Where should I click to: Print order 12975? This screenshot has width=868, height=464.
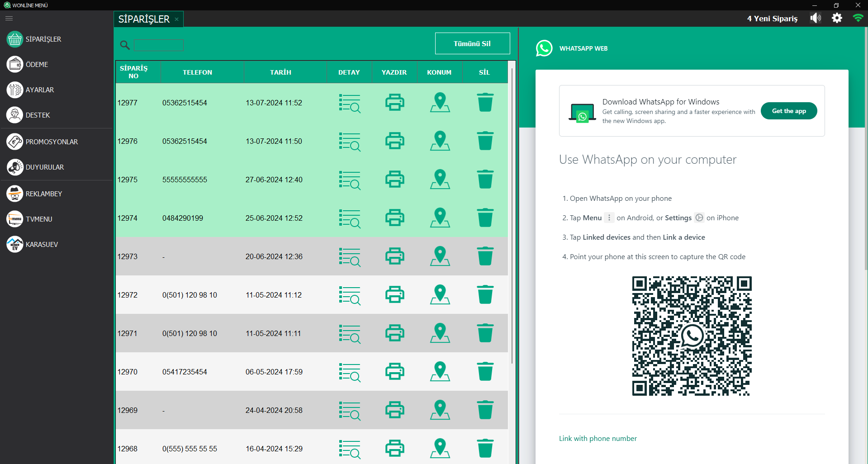tap(394, 179)
